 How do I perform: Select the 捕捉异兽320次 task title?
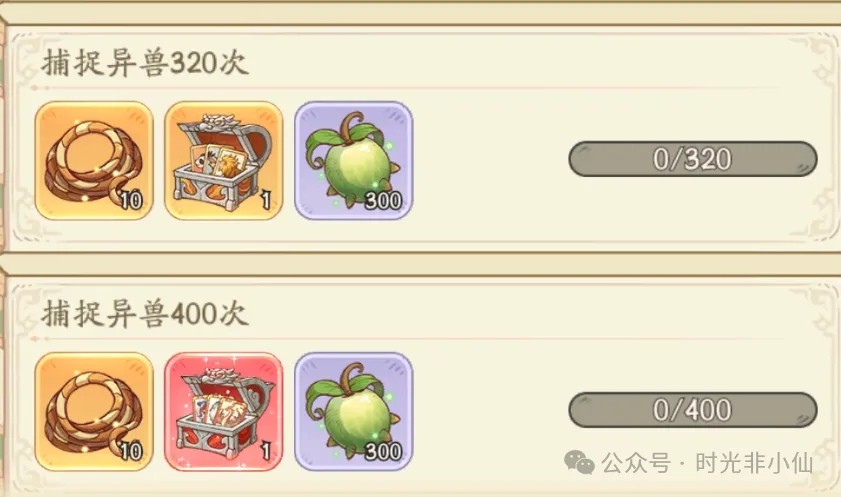click(x=144, y=63)
